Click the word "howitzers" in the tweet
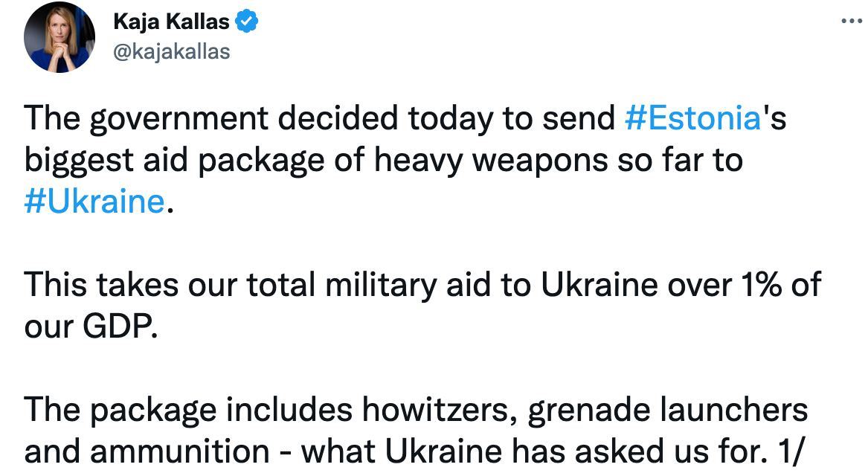 point(438,410)
